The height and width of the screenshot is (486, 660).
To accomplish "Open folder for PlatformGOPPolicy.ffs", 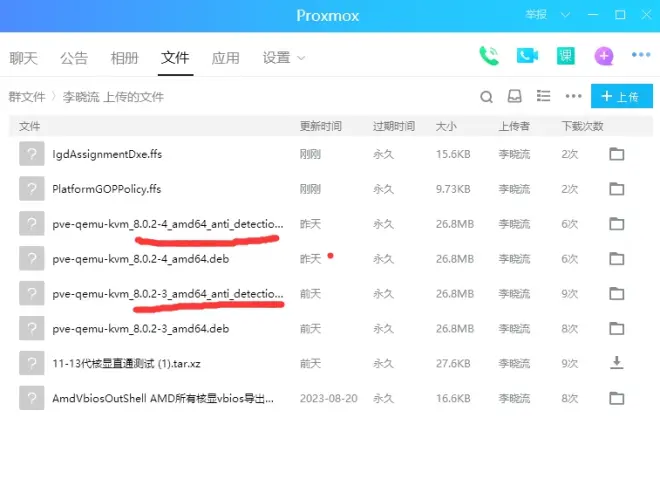I will point(617,189).
